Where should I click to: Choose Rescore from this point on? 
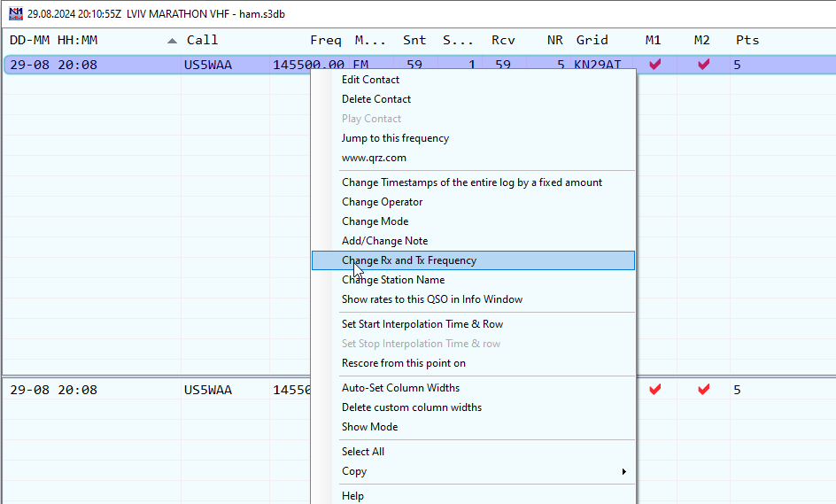(x=403, y=363)
